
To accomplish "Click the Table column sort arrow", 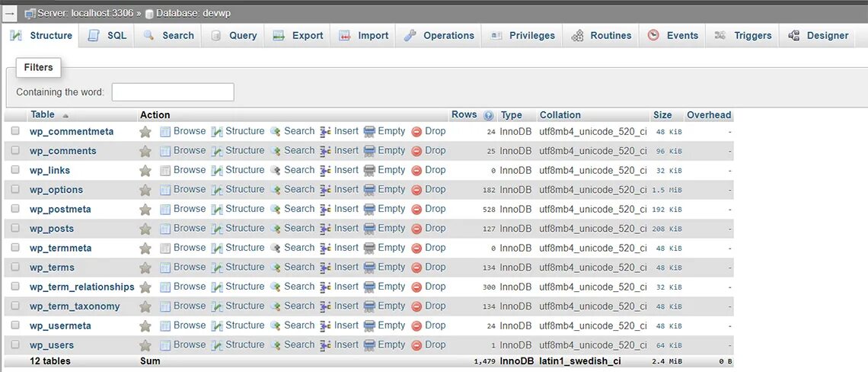I will tap(65, 115).
